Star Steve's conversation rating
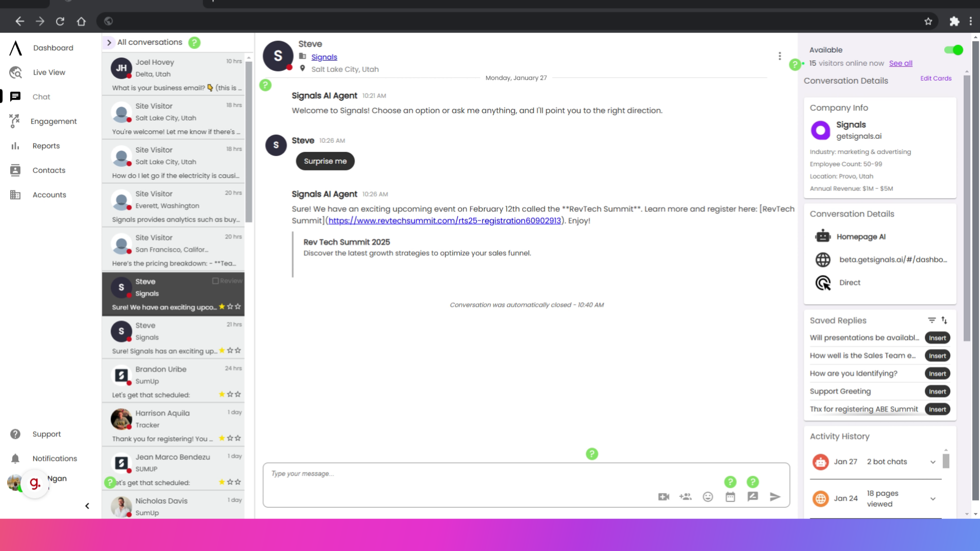The image size is (980, 551). click(222, 307)
